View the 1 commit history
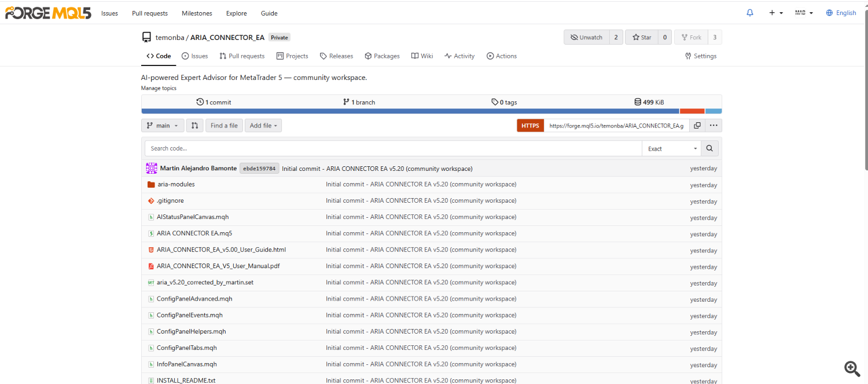 pyautogui.click(x=214, y=102)
